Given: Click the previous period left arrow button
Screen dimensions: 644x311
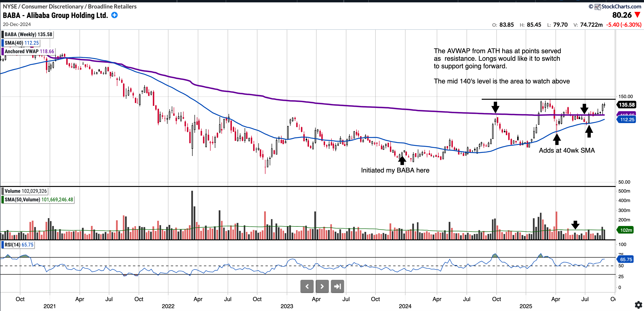Looking at the screenshot, I should 307,286.
